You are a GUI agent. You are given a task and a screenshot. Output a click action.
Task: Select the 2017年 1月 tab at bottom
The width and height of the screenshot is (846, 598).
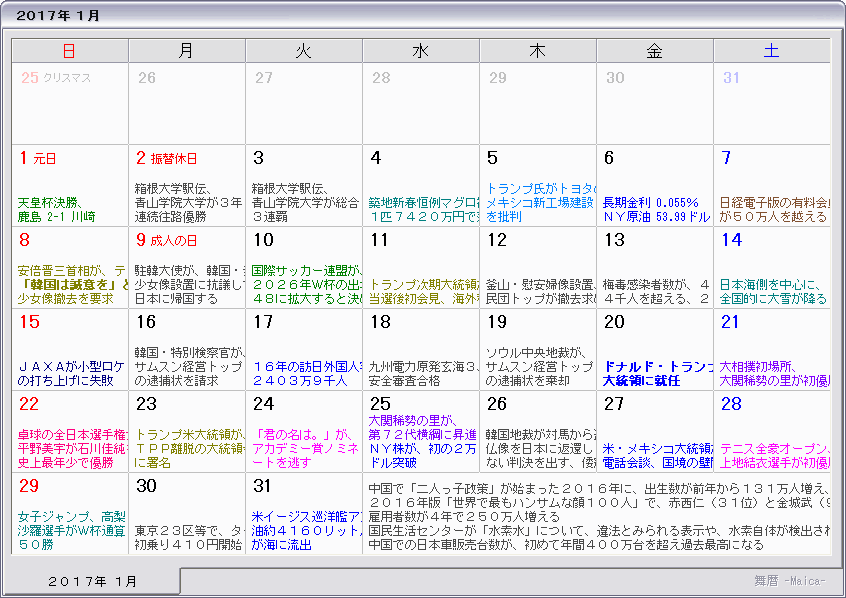coord(92,581)
